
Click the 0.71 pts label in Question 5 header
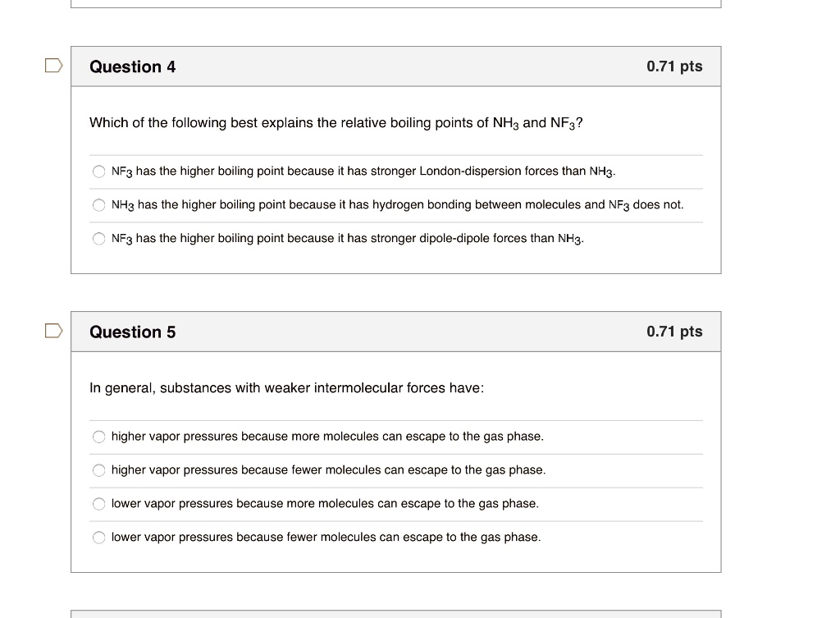[673, 332]
